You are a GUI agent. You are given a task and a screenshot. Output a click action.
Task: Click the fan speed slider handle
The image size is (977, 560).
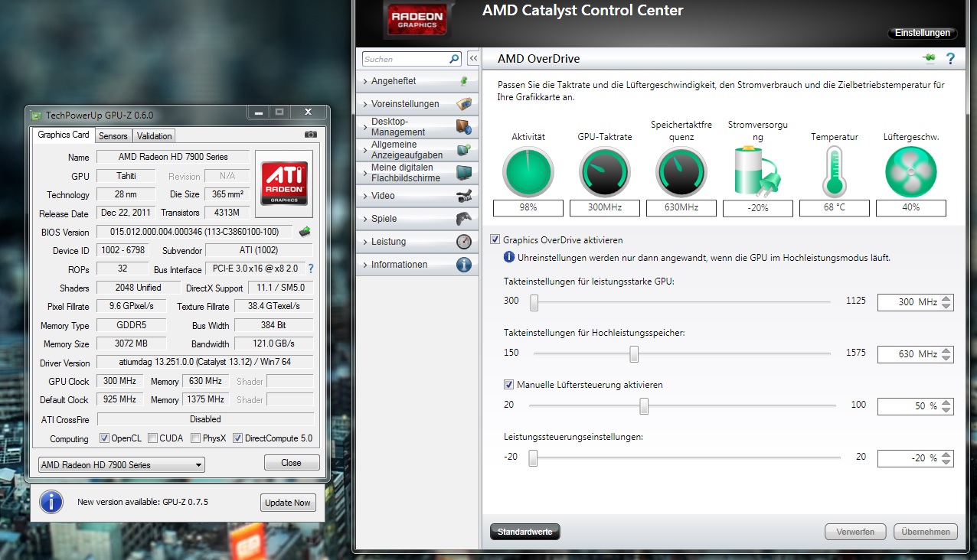coord(644,405)
